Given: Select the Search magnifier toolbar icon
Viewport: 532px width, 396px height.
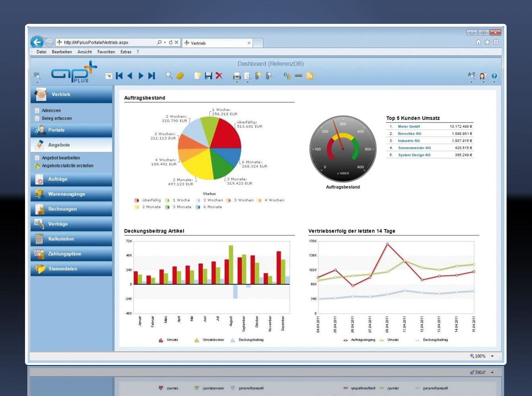Looking at the screenshot, I should click(x=168, y=76).
